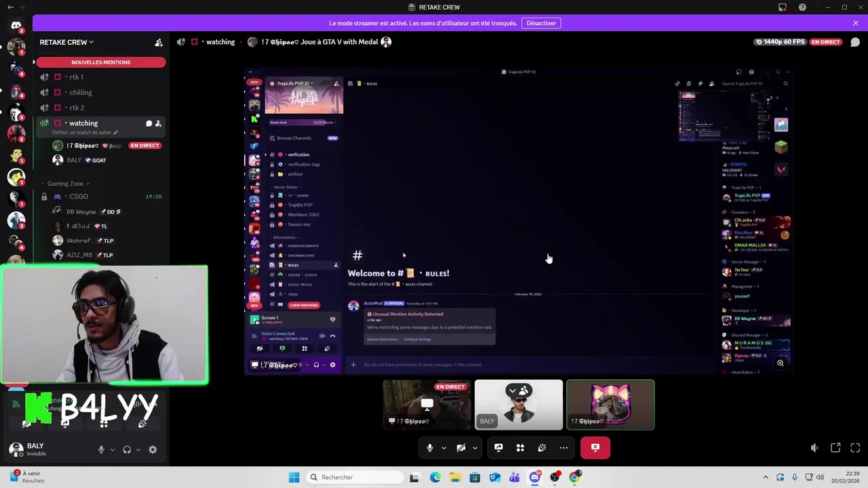868x488 pixels.
Task: Open Outlook from taskbar
Action: [x=495, y=477]
